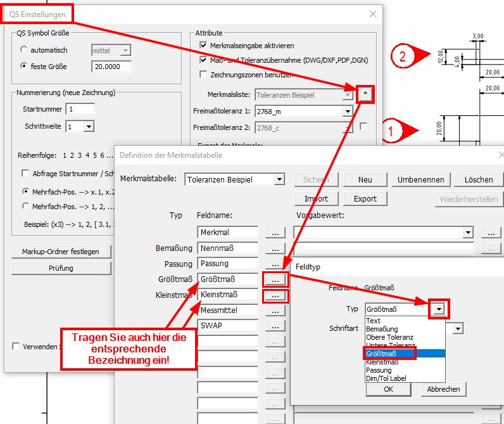Image resolution: width=504 pixels, height=424 pixels.
Task: Click Abbrechen in the Feldtyp dialog
Action: click(444, 389)
